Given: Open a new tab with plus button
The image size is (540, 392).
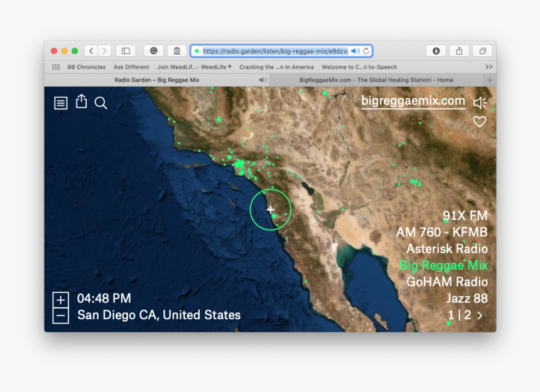Looking at the screenshot, I should point(490,80).
